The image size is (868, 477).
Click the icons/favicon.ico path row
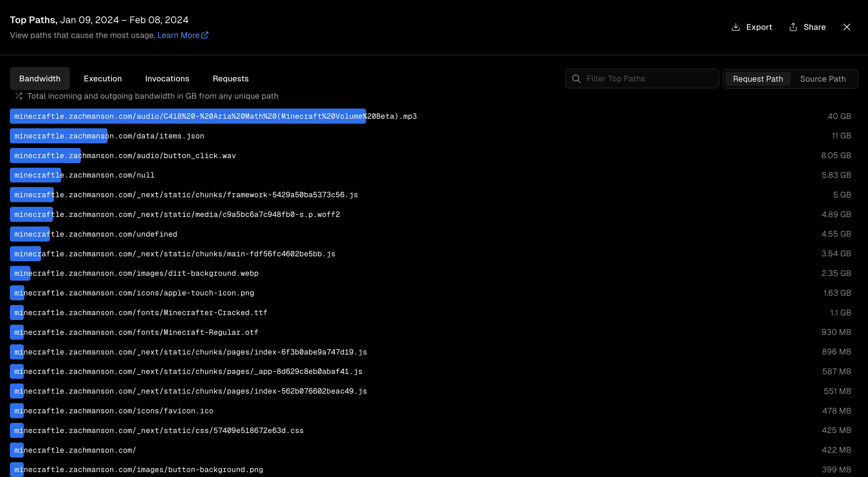point(434,411)
